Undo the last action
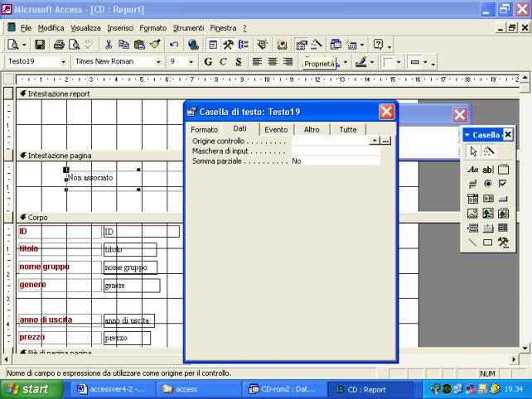 point(174,45)
